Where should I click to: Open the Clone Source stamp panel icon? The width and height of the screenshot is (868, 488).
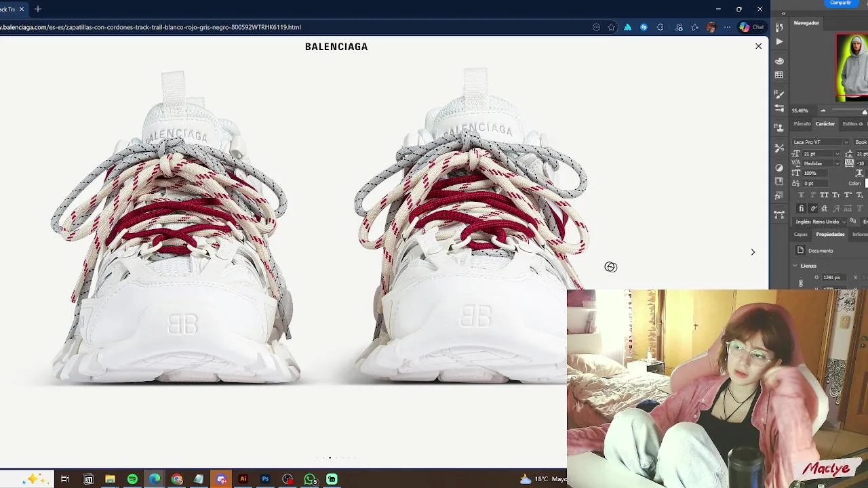pos(779,127)
